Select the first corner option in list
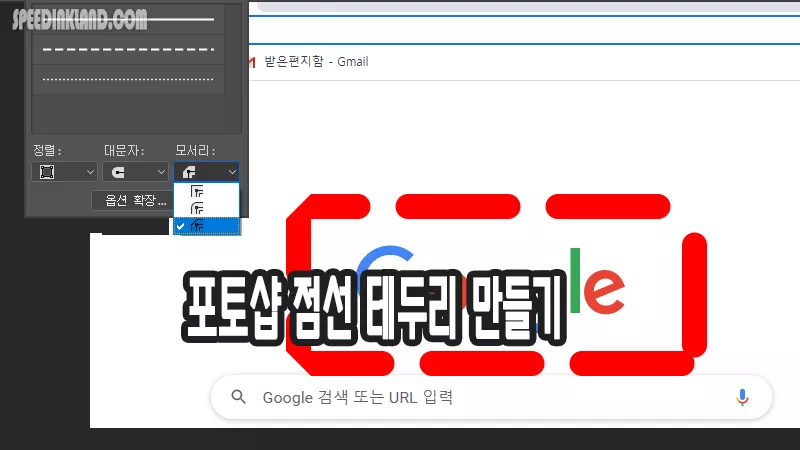Screen dimensions: 800x450 click(x=207, y=192)
